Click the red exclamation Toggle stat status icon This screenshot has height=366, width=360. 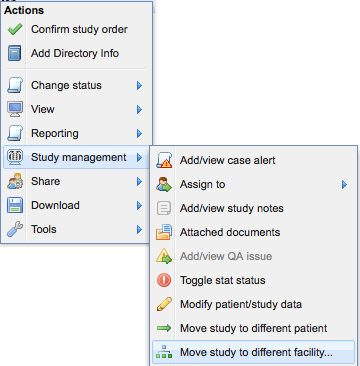(164, 280)
